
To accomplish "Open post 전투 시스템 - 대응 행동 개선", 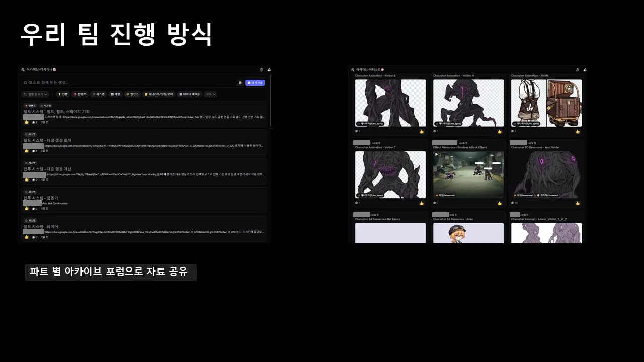I will pos(144,171).
